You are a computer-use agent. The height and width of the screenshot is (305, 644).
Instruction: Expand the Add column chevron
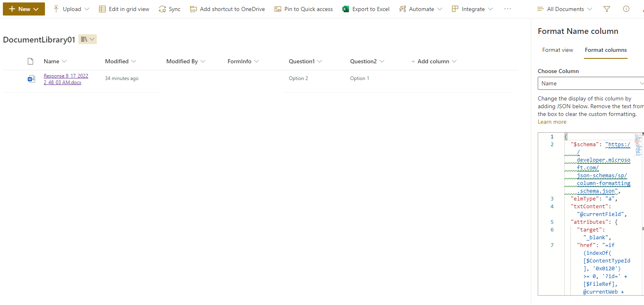point(454,61)
